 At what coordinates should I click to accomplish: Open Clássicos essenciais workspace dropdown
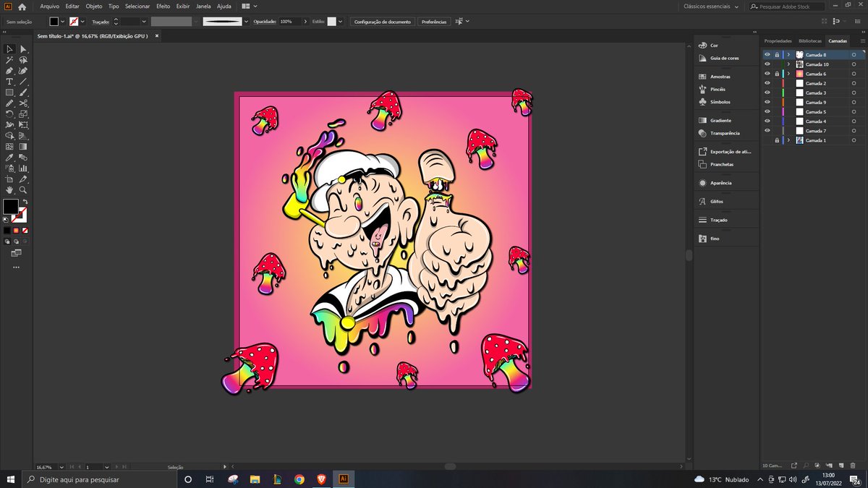click(x=712, y=7)
